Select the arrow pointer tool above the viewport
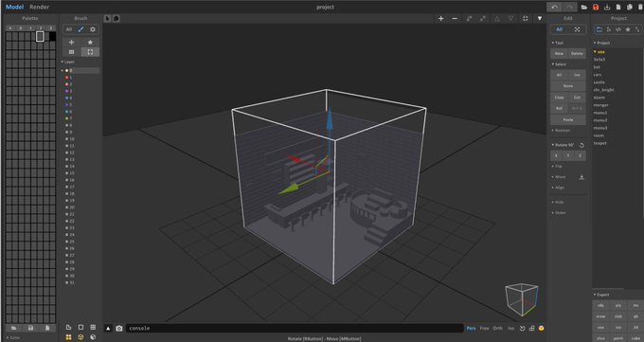 coord(108,19)
